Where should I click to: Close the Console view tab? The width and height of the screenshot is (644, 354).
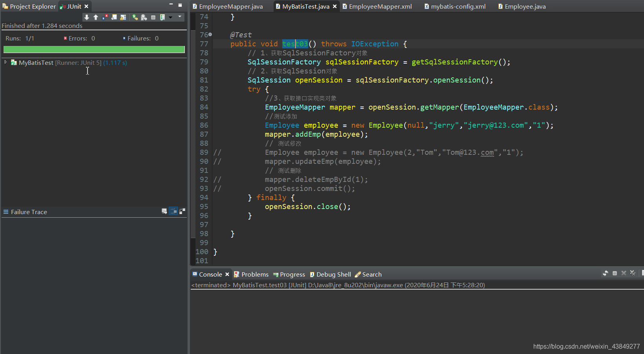[227, 274]
